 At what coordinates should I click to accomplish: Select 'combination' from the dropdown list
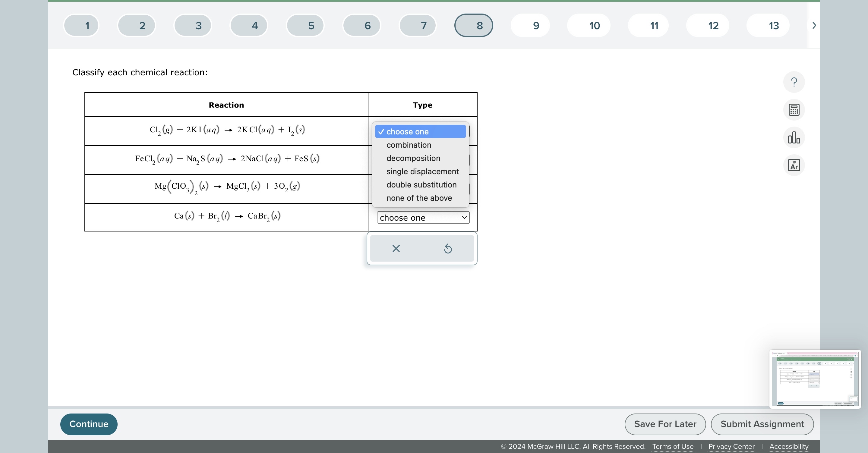409,145
